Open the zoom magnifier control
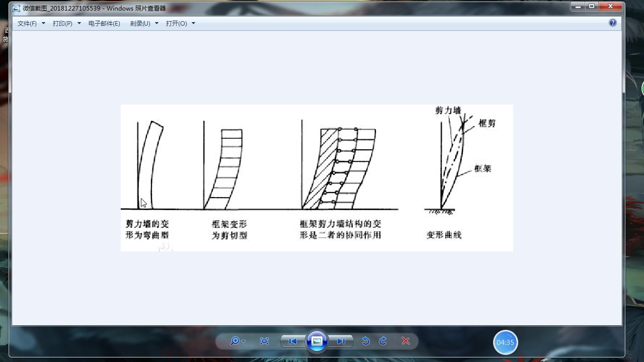 [234, 341]
